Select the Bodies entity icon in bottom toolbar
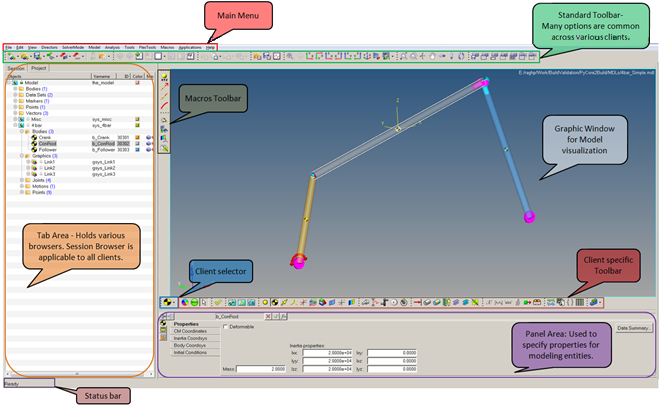Viewport: 660px width, 407px height. click(275, 302)
